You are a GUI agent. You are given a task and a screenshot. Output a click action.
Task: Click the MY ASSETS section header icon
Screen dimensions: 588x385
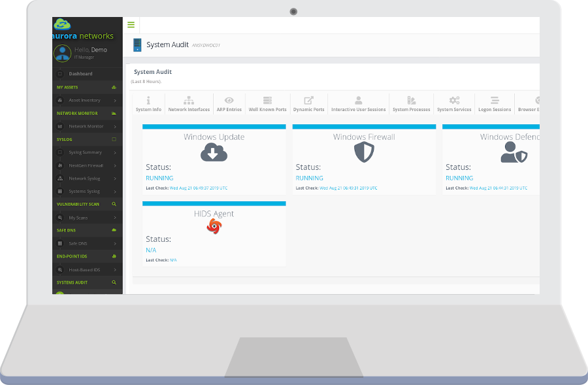pyautogui.click(x=114, y=87)
